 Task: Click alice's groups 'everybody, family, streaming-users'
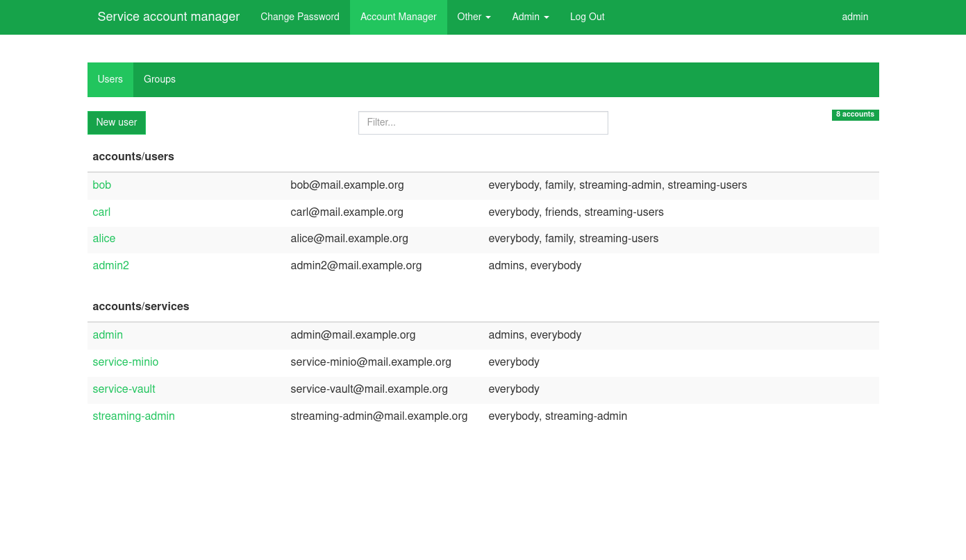(574, 239)
